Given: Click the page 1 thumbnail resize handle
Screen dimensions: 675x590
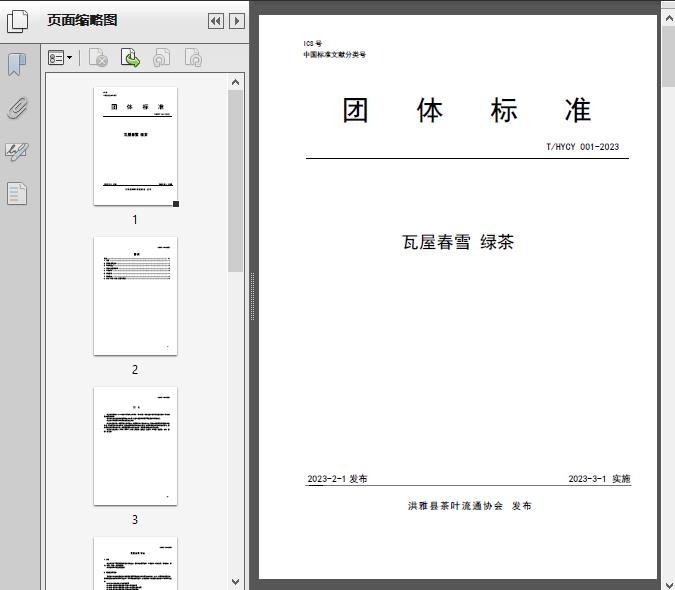Looking at the screenshot, I should (x=176, y=204).
